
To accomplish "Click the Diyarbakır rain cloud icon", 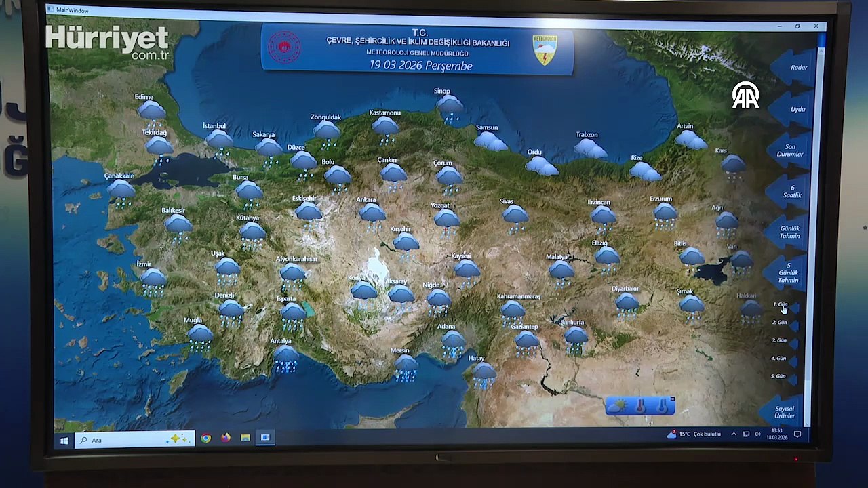I will point(627,305).
